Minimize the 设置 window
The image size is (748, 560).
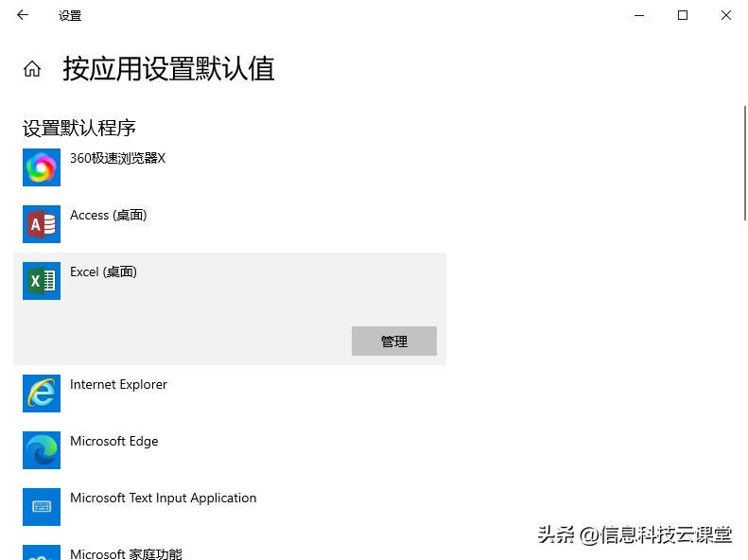point(639,15)
